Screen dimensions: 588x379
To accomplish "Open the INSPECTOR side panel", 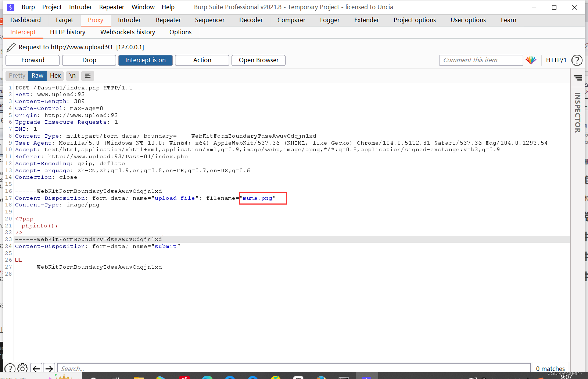I will click(x=578, y=112).
